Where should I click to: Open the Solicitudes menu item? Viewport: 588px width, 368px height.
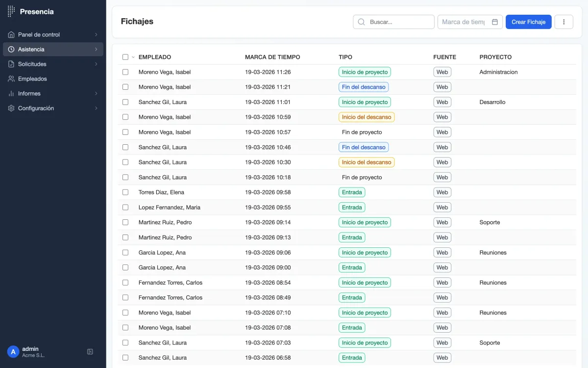coord(32,64)
